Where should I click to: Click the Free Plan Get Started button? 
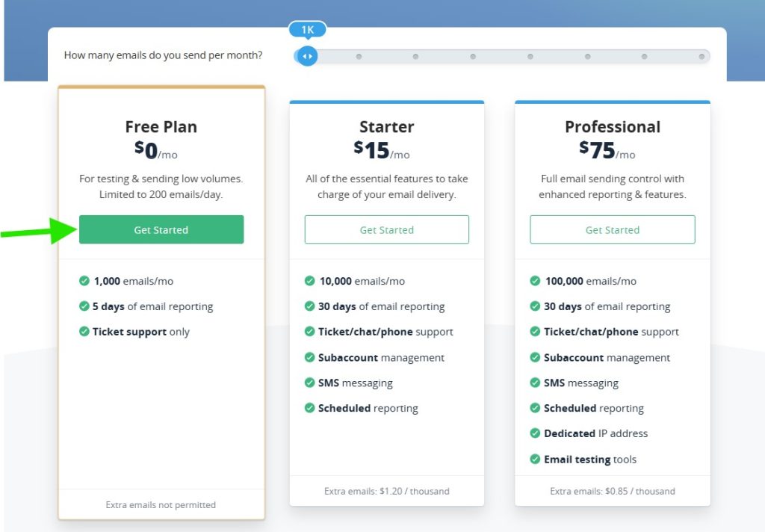click(161, 229)
